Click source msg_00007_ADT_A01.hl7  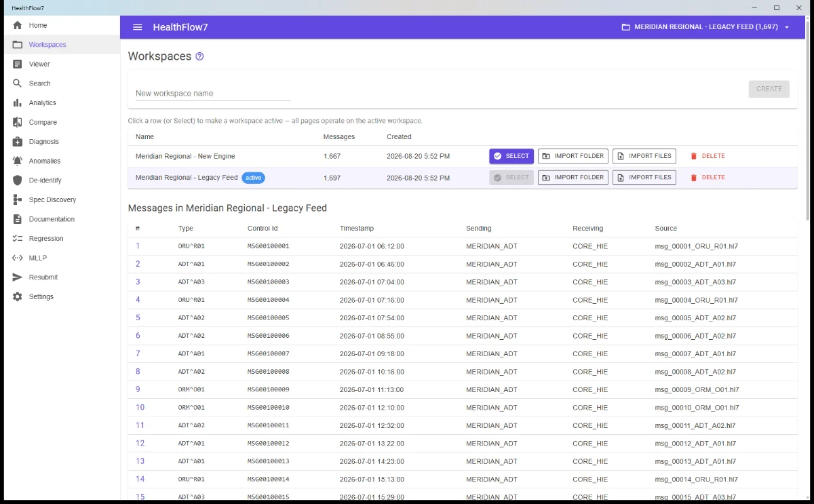695,354
